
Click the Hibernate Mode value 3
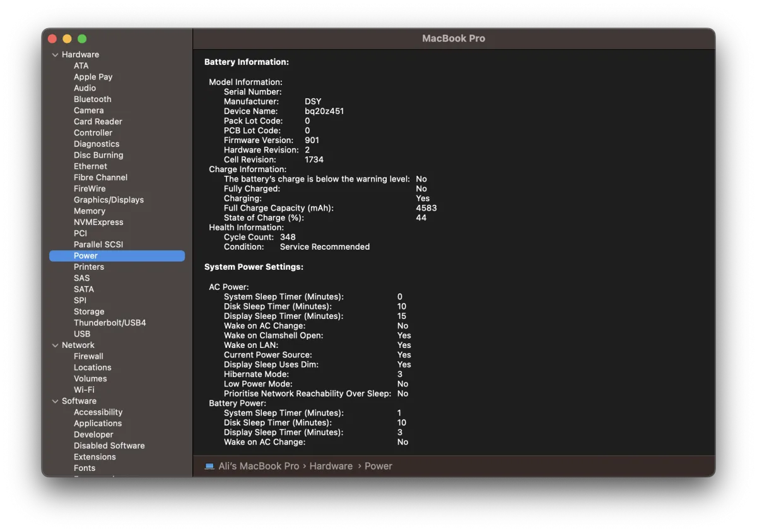(400, 374)
